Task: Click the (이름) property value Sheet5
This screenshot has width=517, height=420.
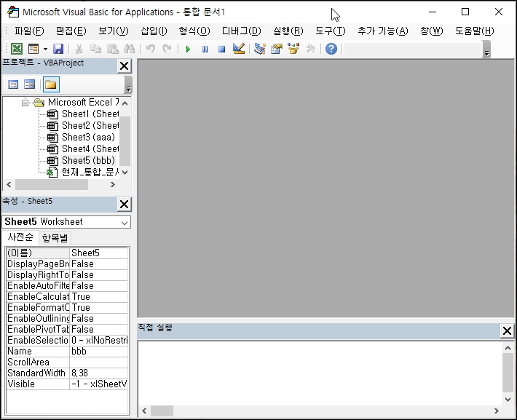Action: (x=99, y=253)
